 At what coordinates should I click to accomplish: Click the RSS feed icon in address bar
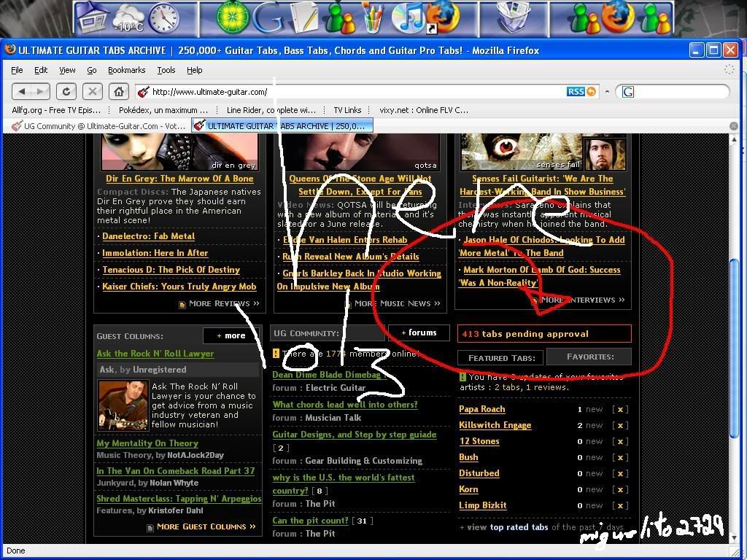(576, 91)
